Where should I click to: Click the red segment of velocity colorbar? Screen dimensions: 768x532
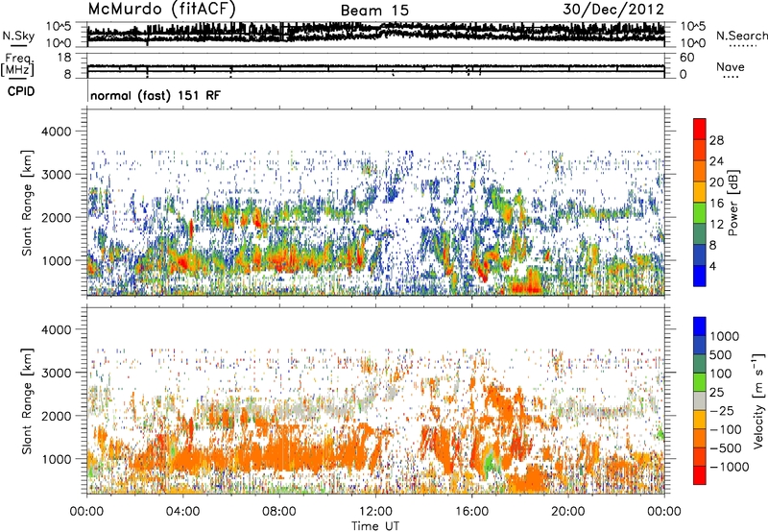(x=700, y=475)
